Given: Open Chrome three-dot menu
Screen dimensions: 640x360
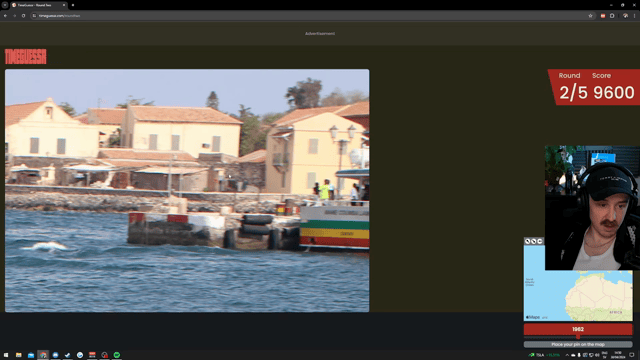Looking at the screenshot, I should pos(634,16).
